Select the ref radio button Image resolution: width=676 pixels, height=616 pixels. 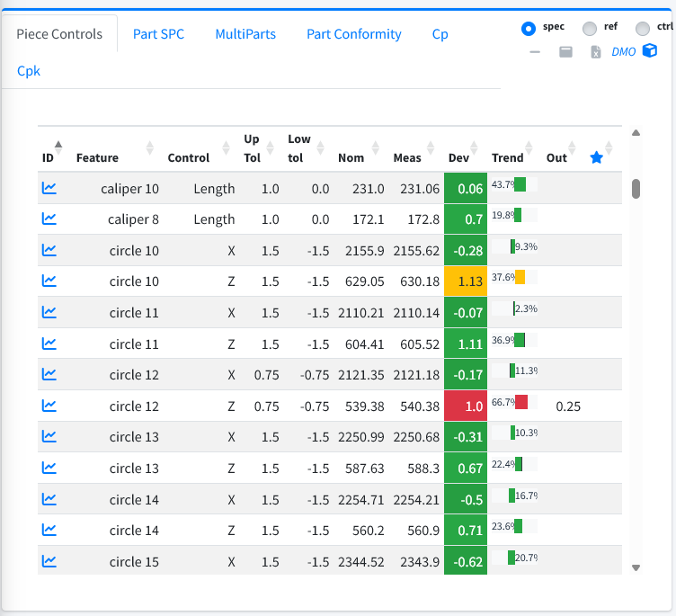590,29
